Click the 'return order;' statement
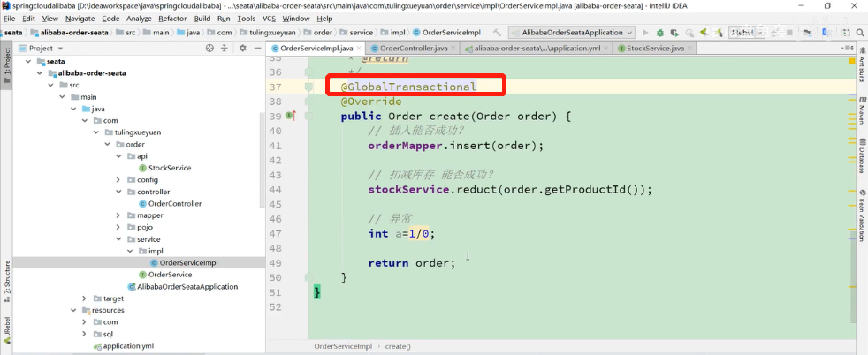This screenshot has height=355, width=868. point(412,263)
